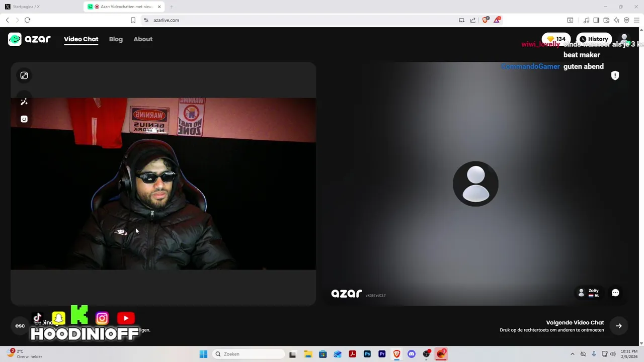Open Outlook from taskbar

click(x=338, y=354)
